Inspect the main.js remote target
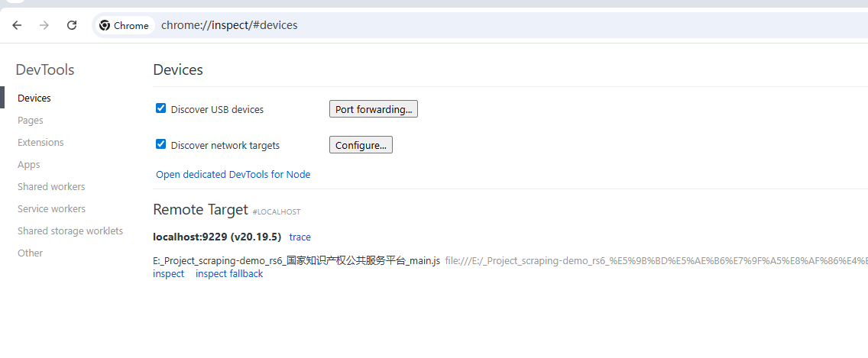The width and height of the screenshot is (868, 358). (168, 273)
